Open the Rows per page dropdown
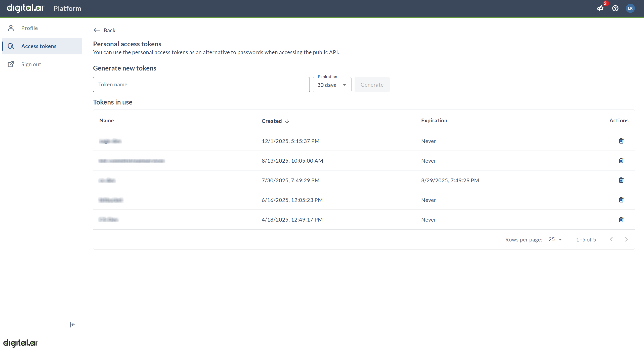The width and height of the screenshot is (644, 352). (x=555, y=239)
